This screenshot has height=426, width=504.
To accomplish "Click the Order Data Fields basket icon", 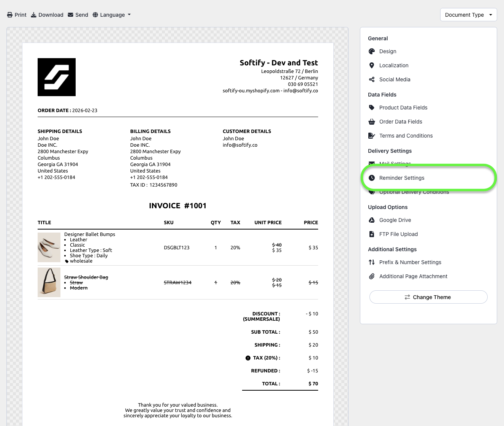I will pyautogui.click(x=372, y=122).
